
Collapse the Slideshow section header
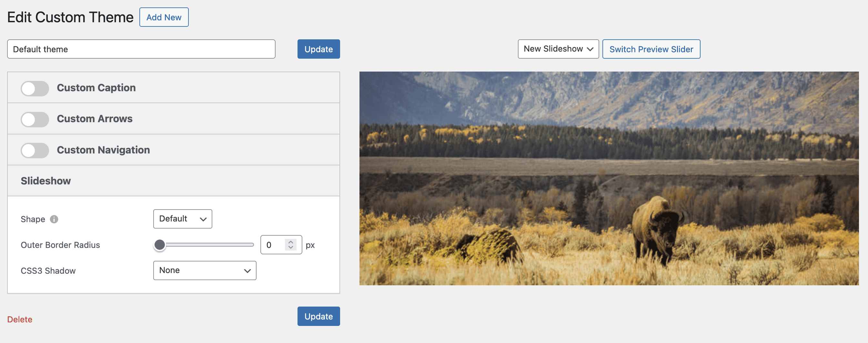pyautogui.click(x=46, y=181)
